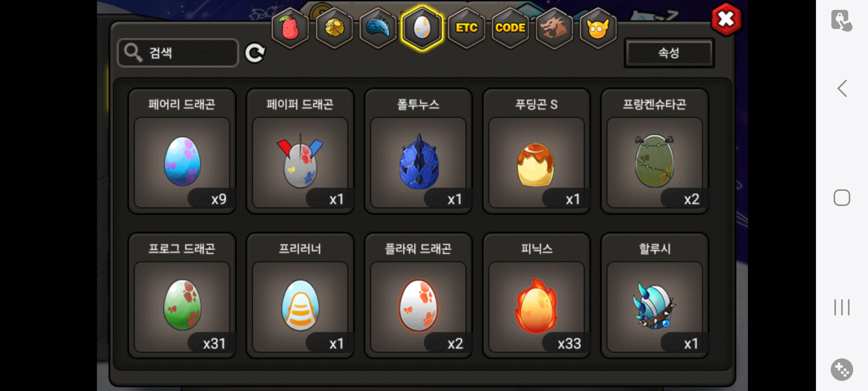Open the ETC tab

tap(467, 28)
